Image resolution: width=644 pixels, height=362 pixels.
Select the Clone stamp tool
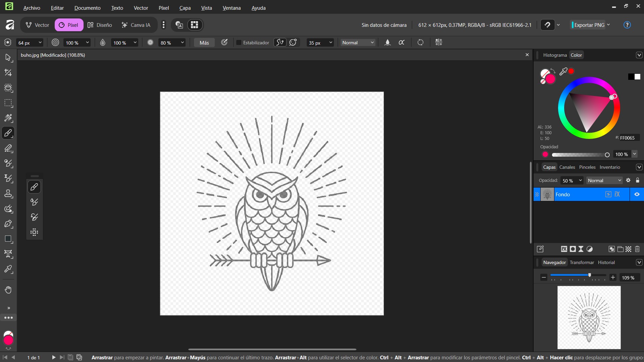click(8, 194)
